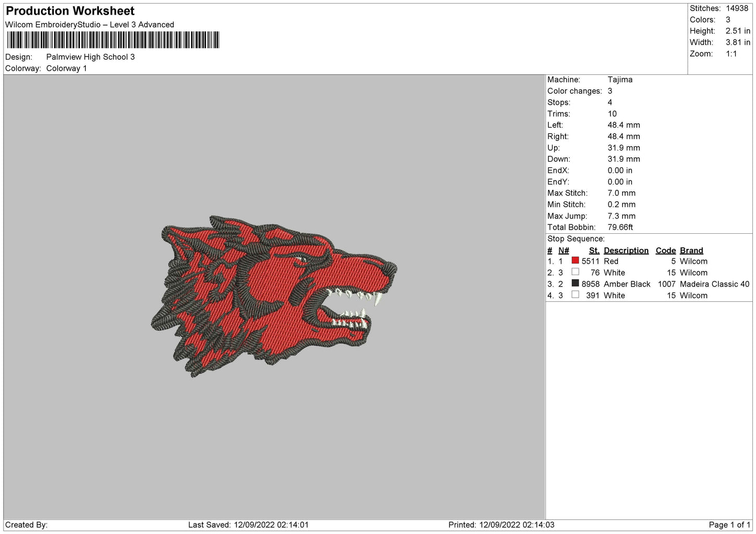Click the Up value '31.9 mm'
756x534 pixels.
pyautogui.click(x=624, y=148)
